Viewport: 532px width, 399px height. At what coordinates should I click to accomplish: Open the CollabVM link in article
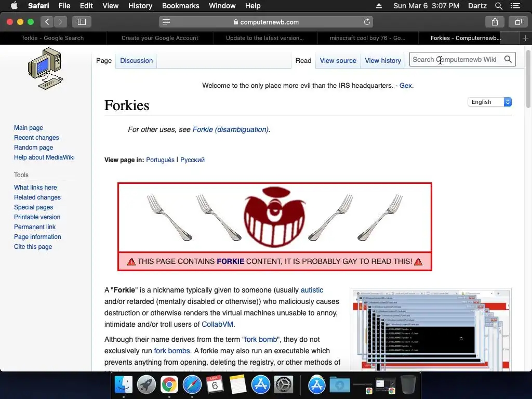(217, 324)
